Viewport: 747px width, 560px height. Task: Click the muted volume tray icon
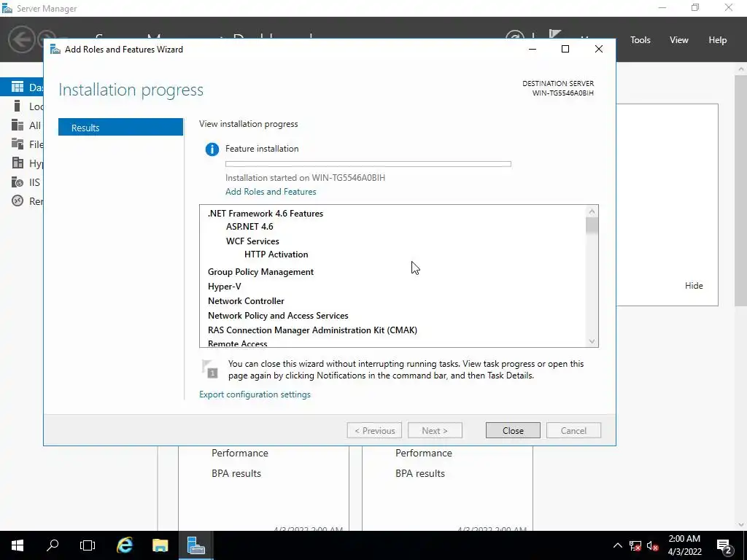(x=652, y=545)
